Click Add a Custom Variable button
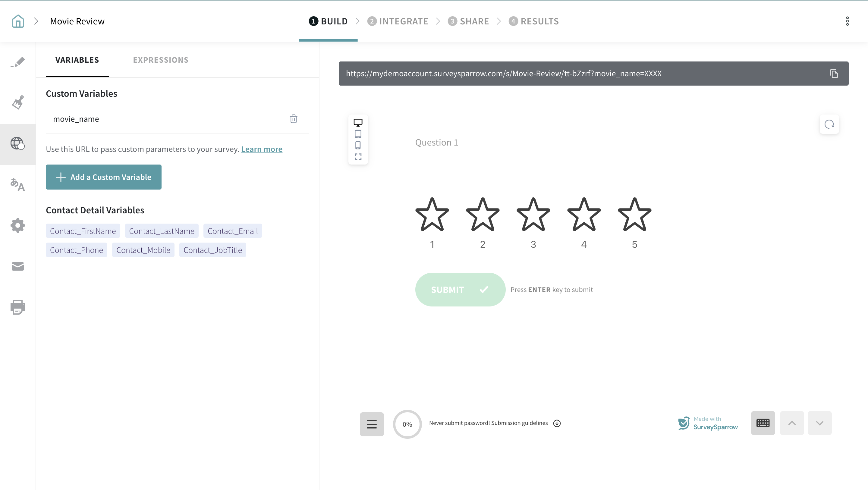The width and height of the screenshot is (868, 490). coord(103,177)
